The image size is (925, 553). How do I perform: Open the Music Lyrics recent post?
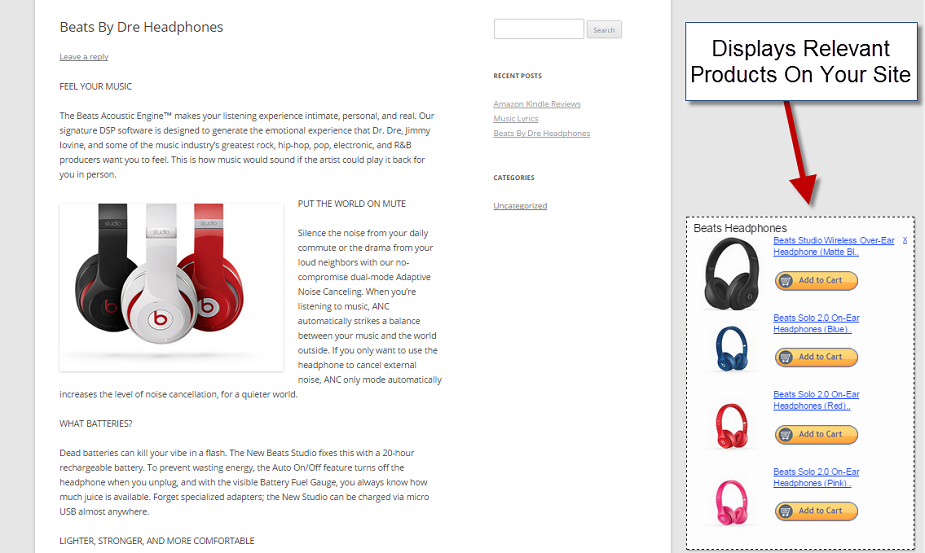click(516, 119)
